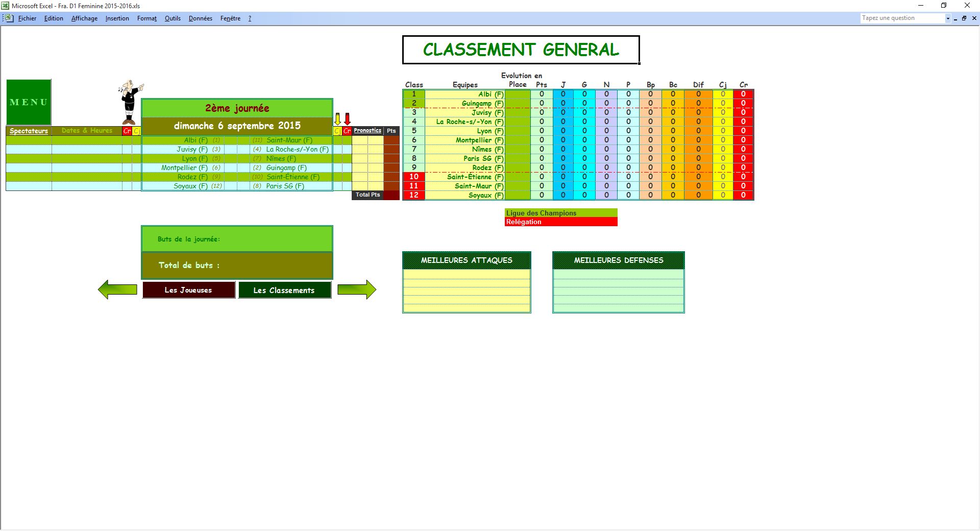Go to previous matchday with left arrow
Image resolution: width=980 pixels, height=531 pixels.
tap(117, 289)
